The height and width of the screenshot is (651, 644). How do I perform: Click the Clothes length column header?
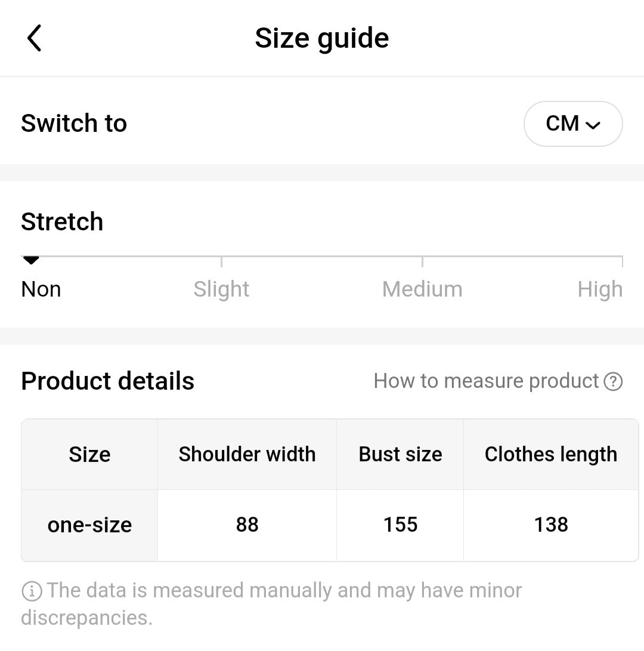(x=551, y=455)
